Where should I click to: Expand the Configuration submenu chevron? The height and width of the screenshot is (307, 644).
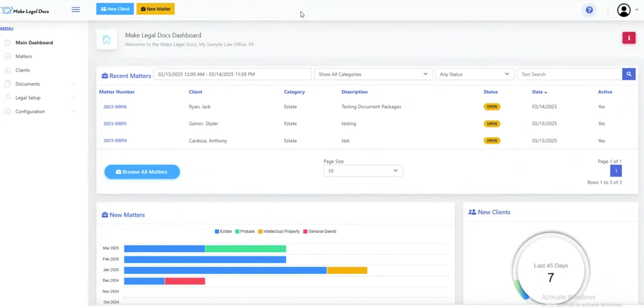(74, 112)
